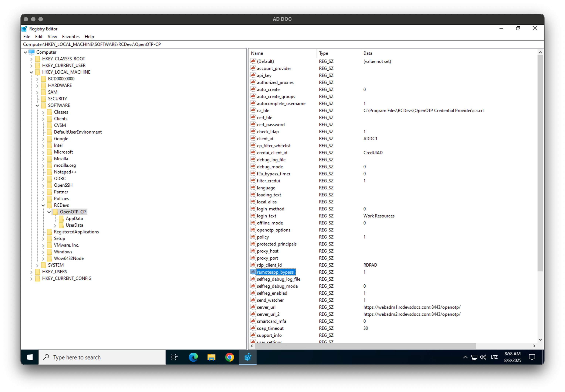
Task: Select the SECURITY key folder icon
Action: [44, 99]
